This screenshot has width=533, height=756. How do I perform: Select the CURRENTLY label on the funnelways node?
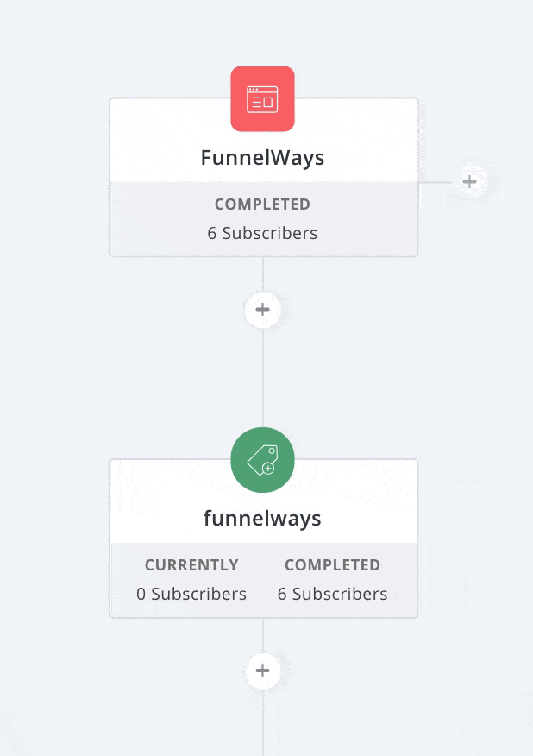pyautogui.click(x=191, y=564)
